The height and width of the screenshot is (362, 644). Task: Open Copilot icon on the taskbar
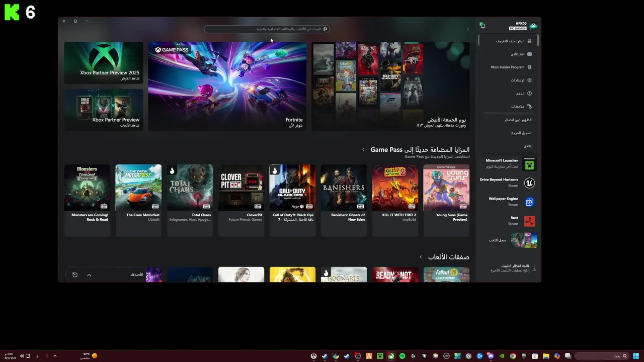pyautogui.click(x=556, y=356)
